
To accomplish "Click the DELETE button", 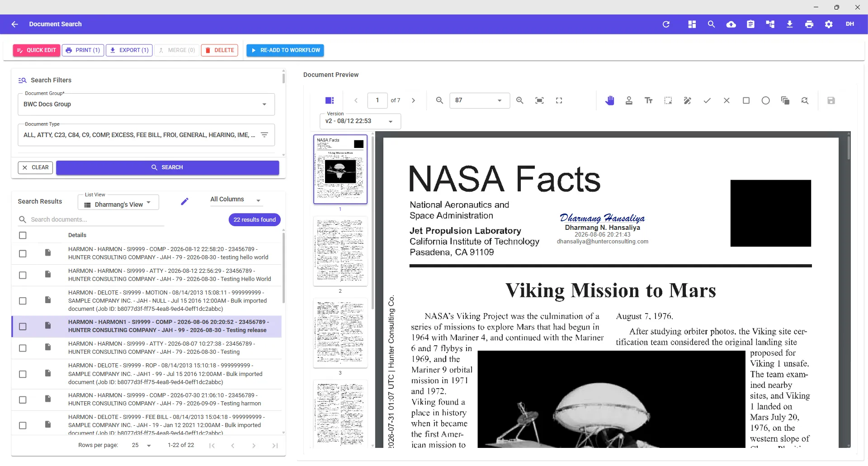I will [x=220, y=50].
